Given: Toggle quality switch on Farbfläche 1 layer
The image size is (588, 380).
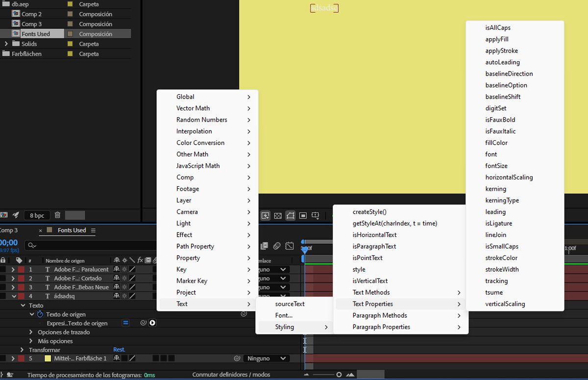Looking at the screenshot, I should [132, 358].
